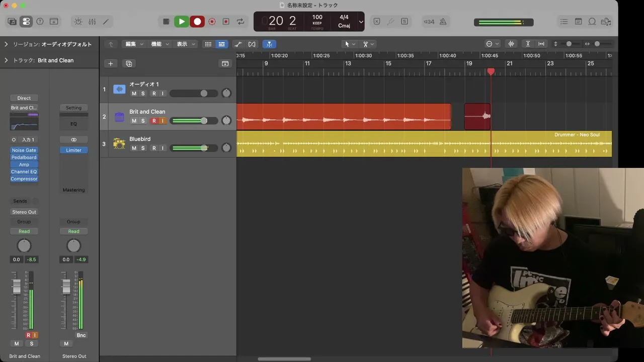Image resolution: width=644 pixels, height=362 pixels.
Task: Open the Direct patch dropdown
Action: (x=24, y=99)
